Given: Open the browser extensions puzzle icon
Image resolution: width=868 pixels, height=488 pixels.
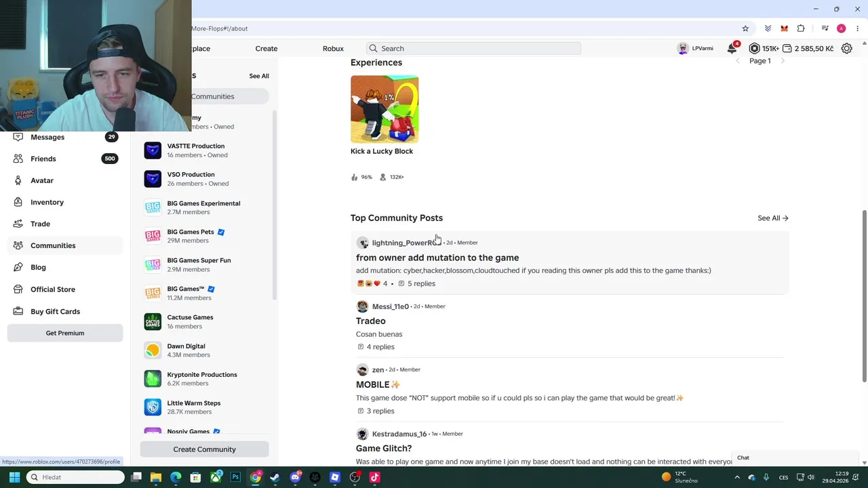Looking at the screenshot, I should [x=801, y=28].
